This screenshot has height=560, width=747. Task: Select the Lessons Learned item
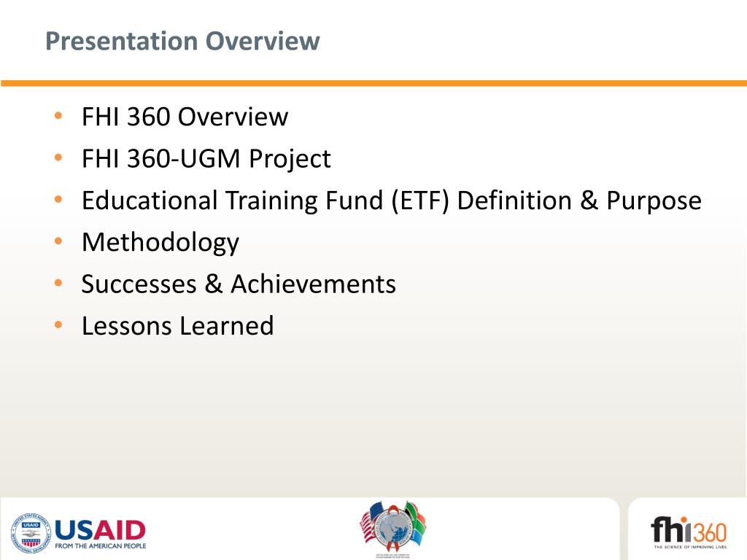177,326
